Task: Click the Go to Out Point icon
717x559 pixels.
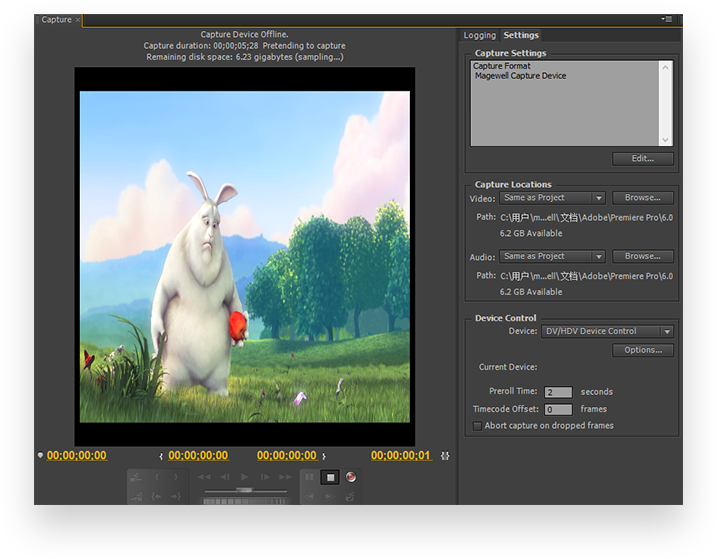Action: pos(176,496)
